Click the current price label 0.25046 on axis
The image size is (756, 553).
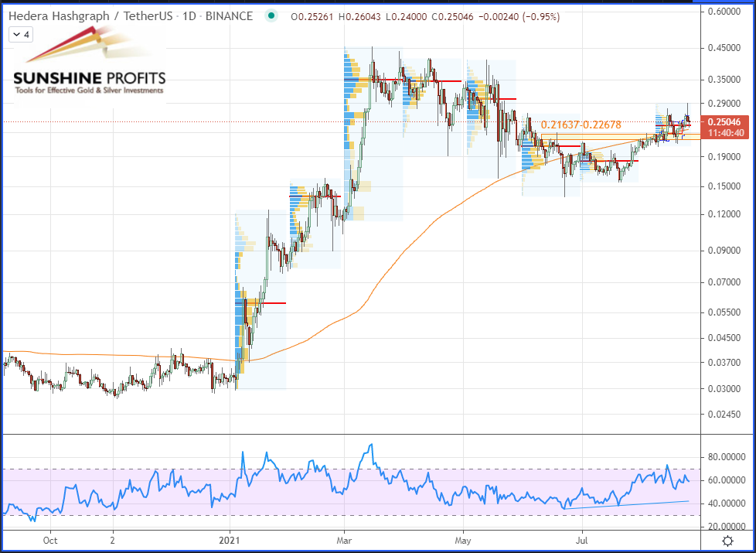(x=726, y=122)
